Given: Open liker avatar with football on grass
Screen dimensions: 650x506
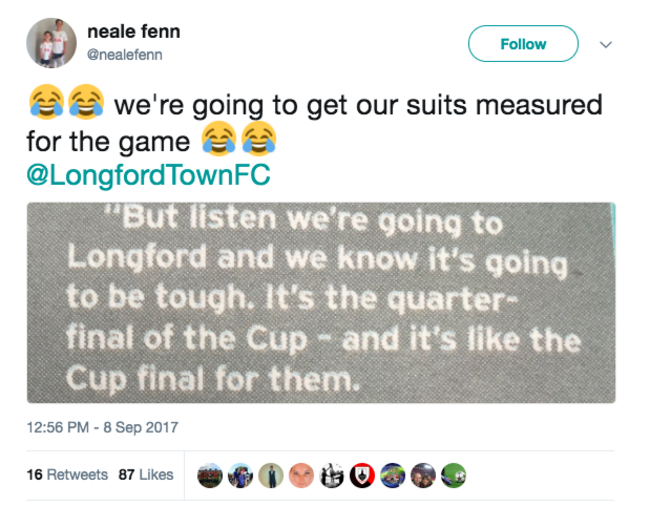Looking at the screenshot, I should [454, 475].
